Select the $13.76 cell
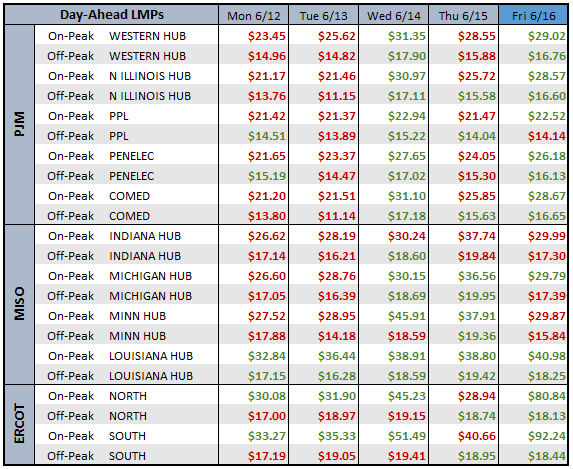Screen dimensions: 573x469 pyautogui.click(x=266, y=96)
